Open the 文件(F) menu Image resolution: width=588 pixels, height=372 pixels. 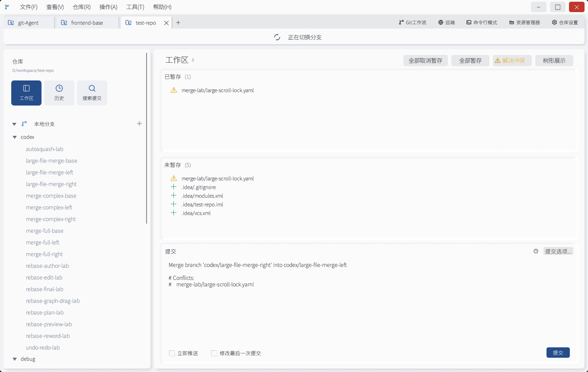(29, 7)
